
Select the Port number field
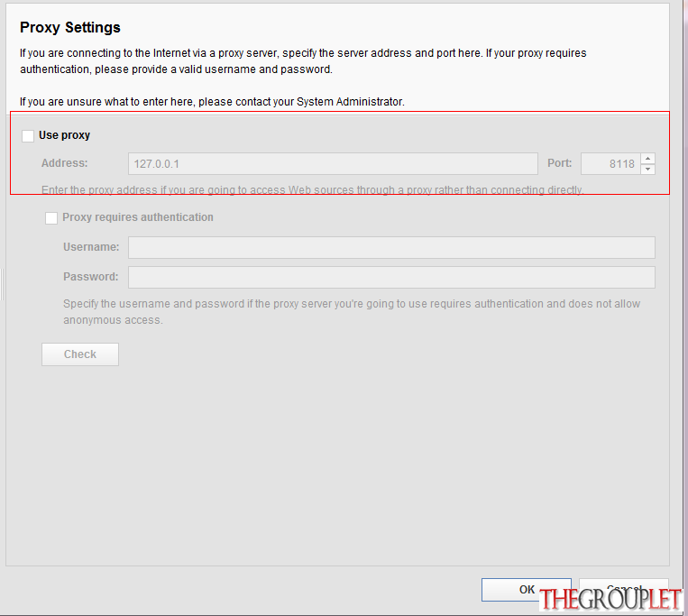click(610, 163)
